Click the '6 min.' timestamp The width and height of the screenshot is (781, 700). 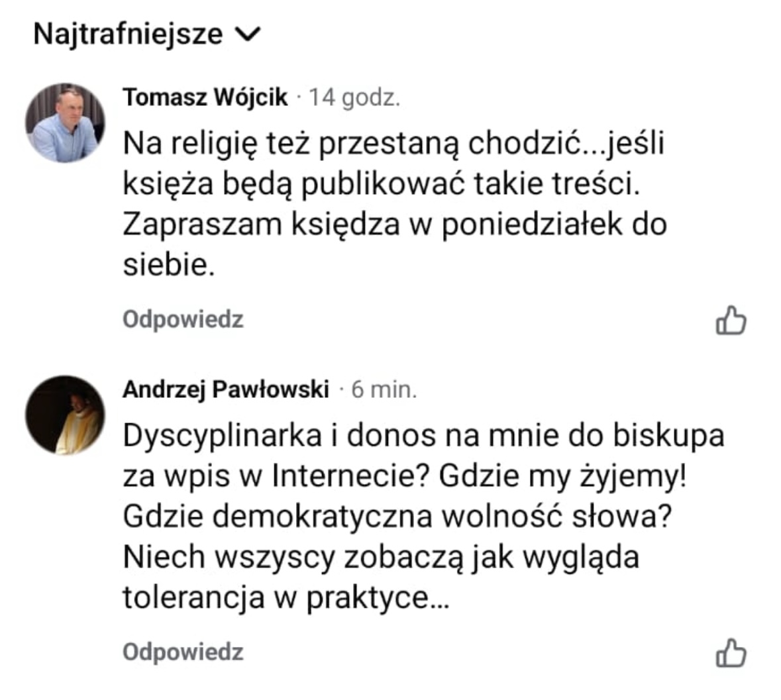coord(384,389)
